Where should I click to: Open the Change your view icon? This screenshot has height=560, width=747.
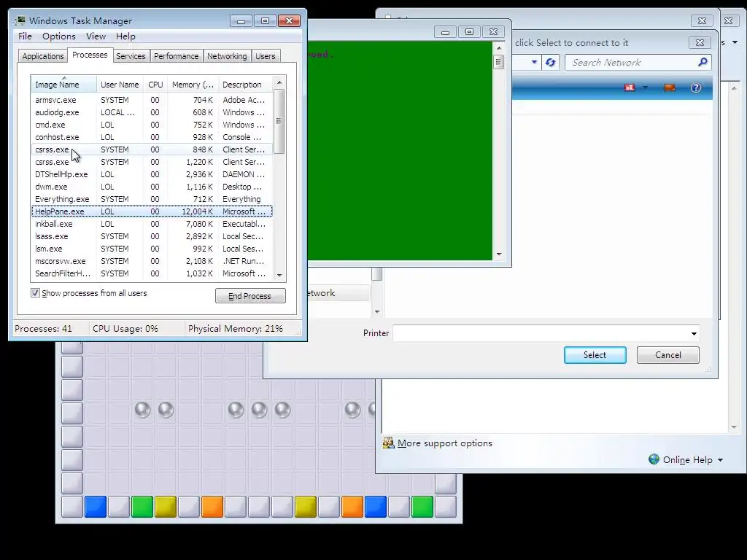(630, 87)
